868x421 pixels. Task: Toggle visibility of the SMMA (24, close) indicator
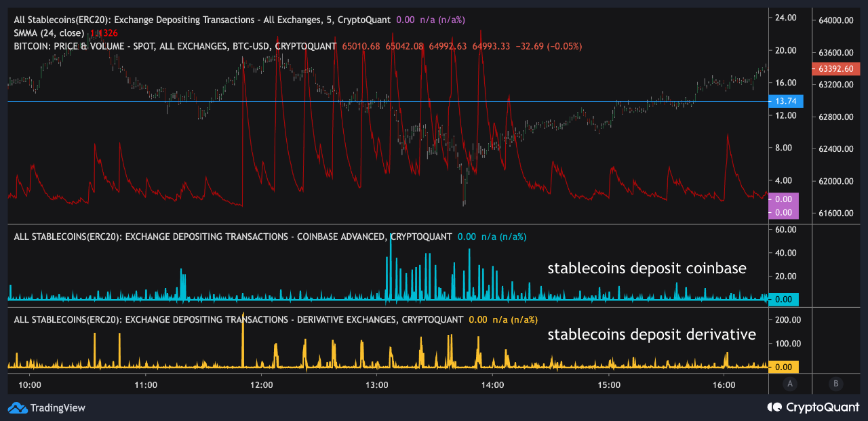coord(47,32)
